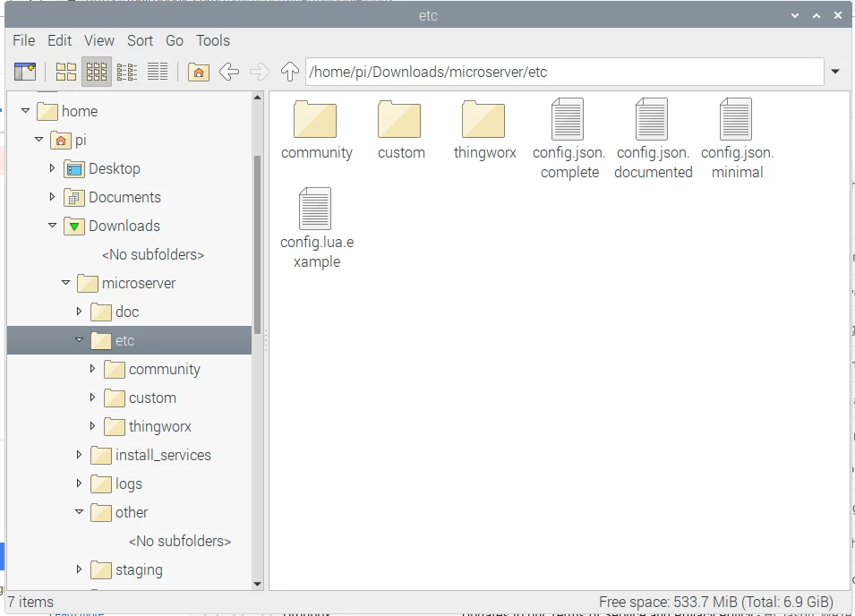Click the folder tree scrollbar thumb

(257, 244)
